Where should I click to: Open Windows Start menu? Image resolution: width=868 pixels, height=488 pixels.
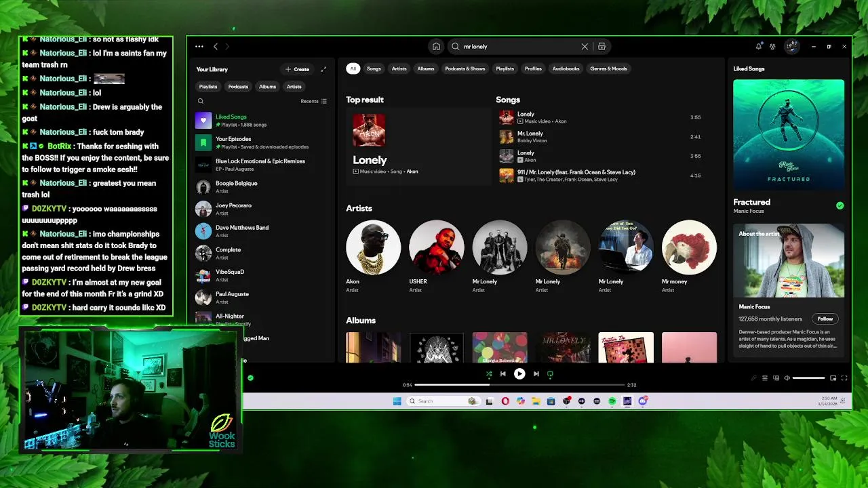tap(397, 401)
